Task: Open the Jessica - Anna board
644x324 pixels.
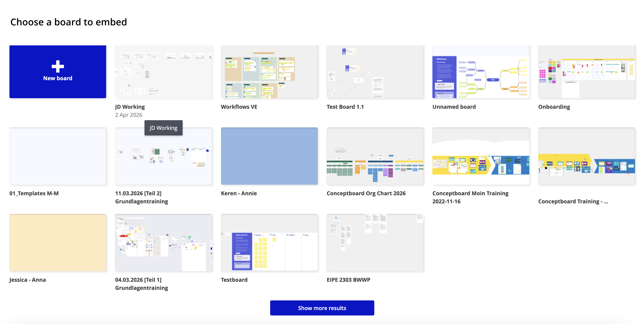Action: pyautogui.click(x=57, y=242)
